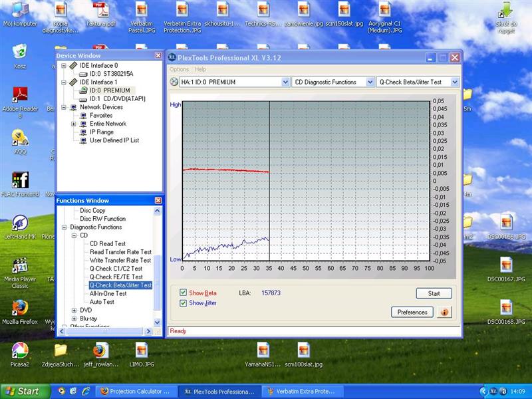Open the HA:1 ID:0 PREMIUM drive dropdown
This screenshot has height=399, width=532.
(285, 82)
